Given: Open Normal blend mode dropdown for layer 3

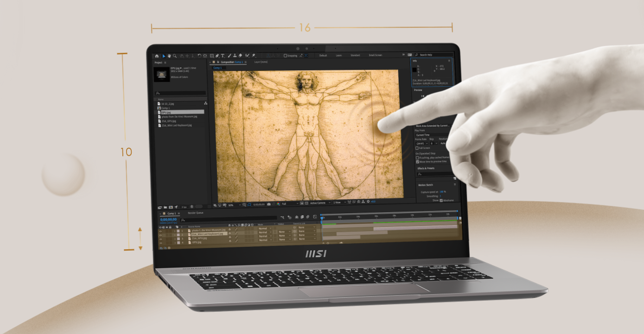Looking at the screenshot, I should coord(265,236).
